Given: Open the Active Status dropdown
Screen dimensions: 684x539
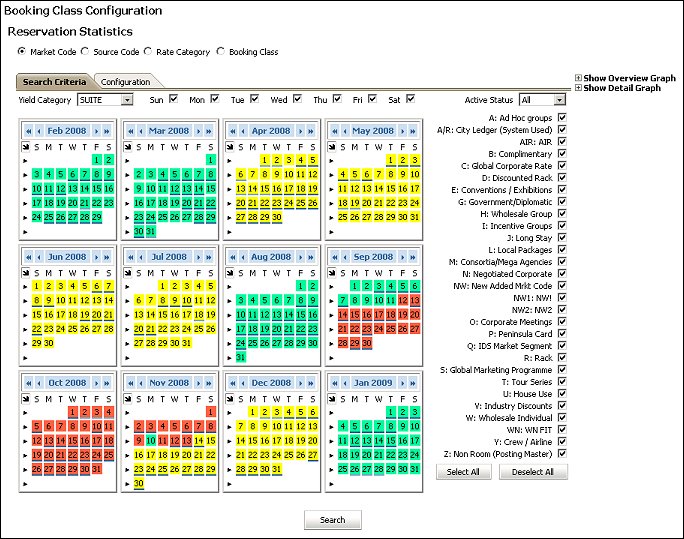Looking at the screenshot, I should pyautogui.click(x=558, y=100).
